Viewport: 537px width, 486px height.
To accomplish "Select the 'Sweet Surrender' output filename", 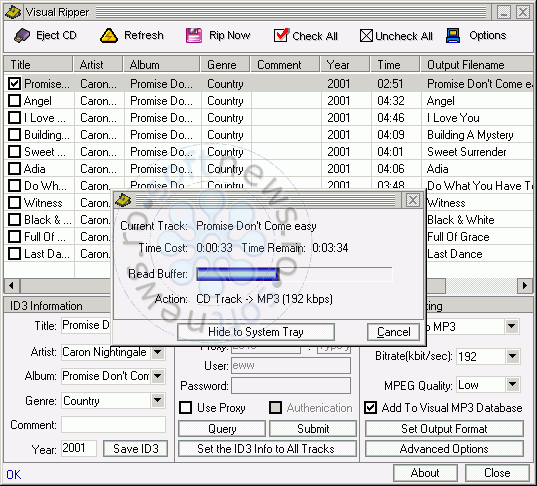I will 466,152.
